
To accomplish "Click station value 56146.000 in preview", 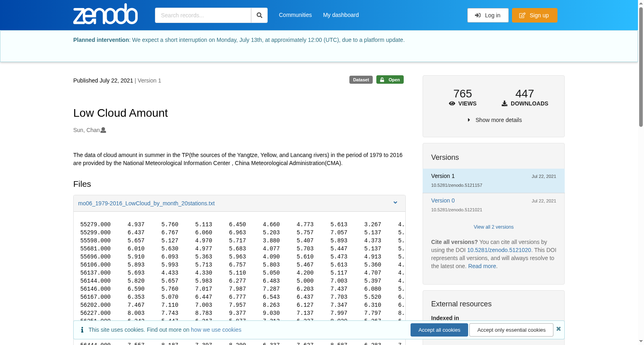I will pyautogui.click(x=95, y=289).
